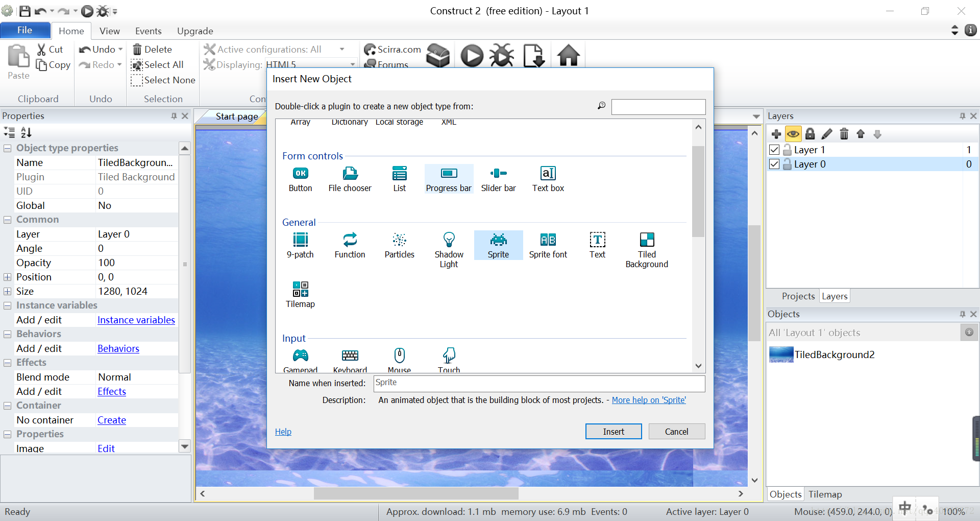Screen dimensions: 980x521
Task: Open the File menu
Action: coord(25,30)
